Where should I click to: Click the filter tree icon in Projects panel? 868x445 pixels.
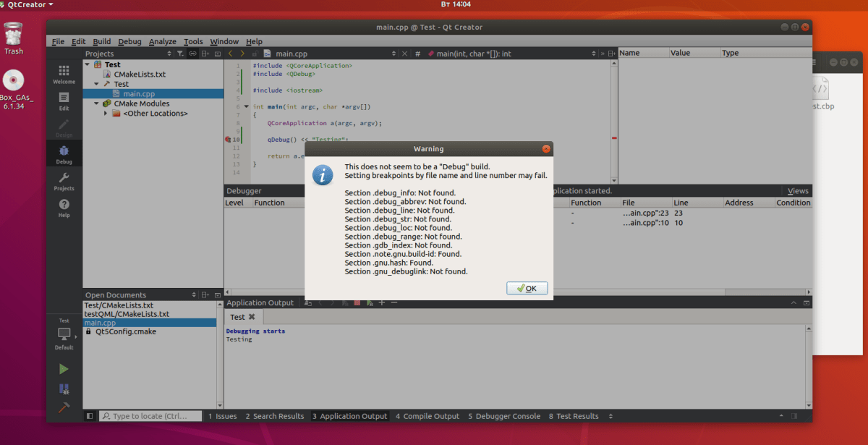coord(180,54)
